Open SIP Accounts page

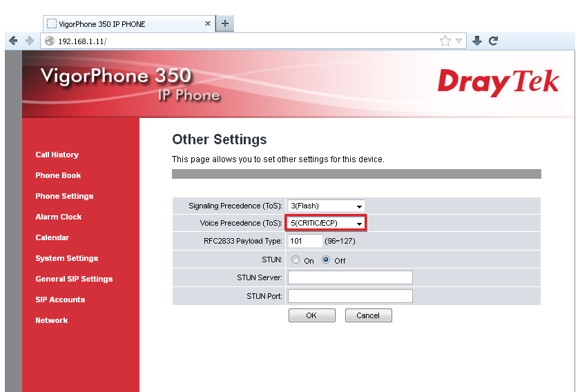click(x=60, y=300)
